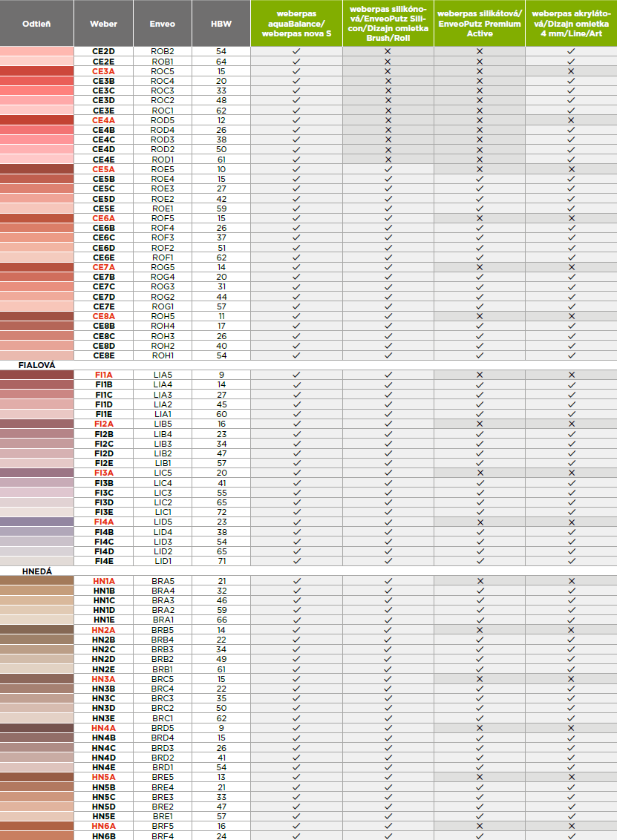The image size is (617, 840).
Task: Click the akrylátová cross for row HN5A
Action: (x=572, y=777)
